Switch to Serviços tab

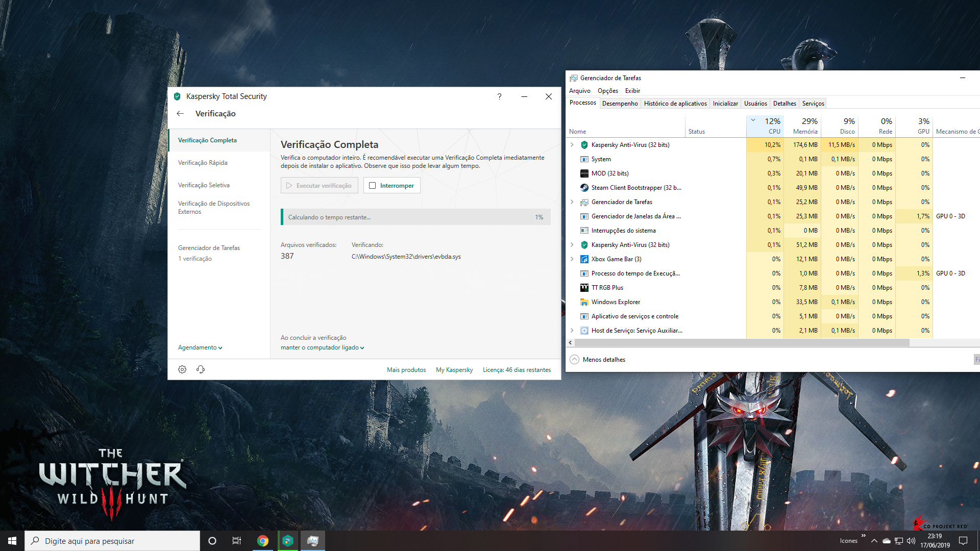813,104
